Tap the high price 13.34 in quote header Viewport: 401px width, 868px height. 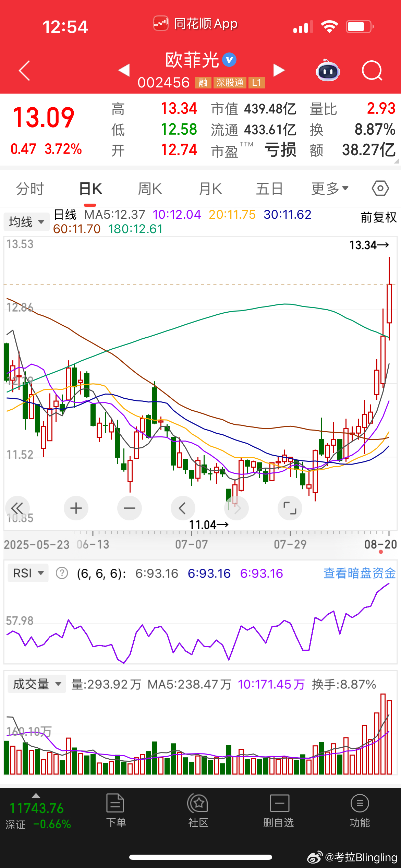[179, 109]
